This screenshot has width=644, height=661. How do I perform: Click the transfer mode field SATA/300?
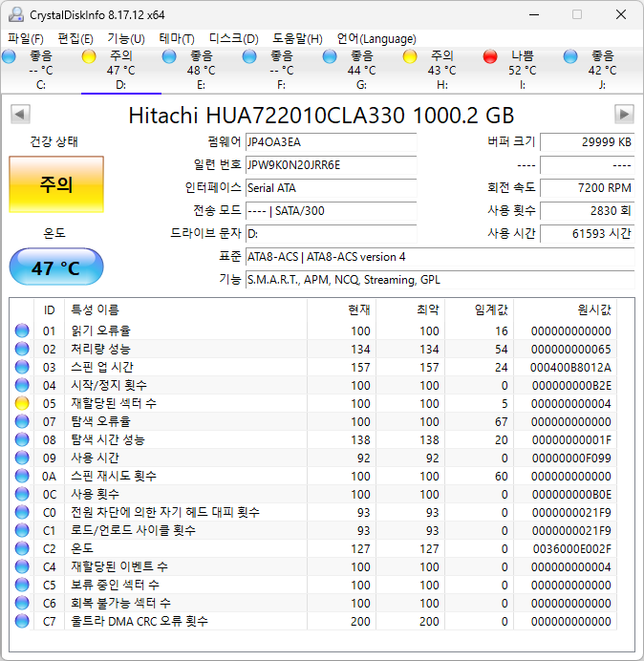coord(331,210)
